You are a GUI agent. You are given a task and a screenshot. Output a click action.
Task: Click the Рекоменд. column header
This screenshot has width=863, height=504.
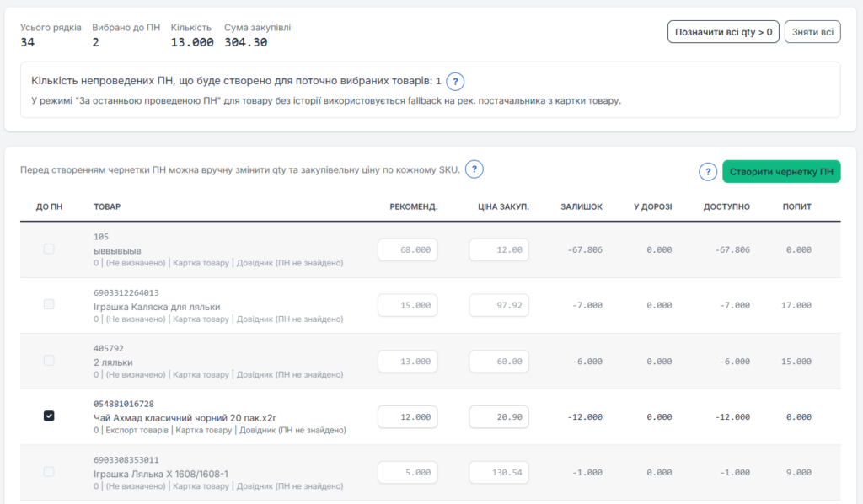(413, 206)
